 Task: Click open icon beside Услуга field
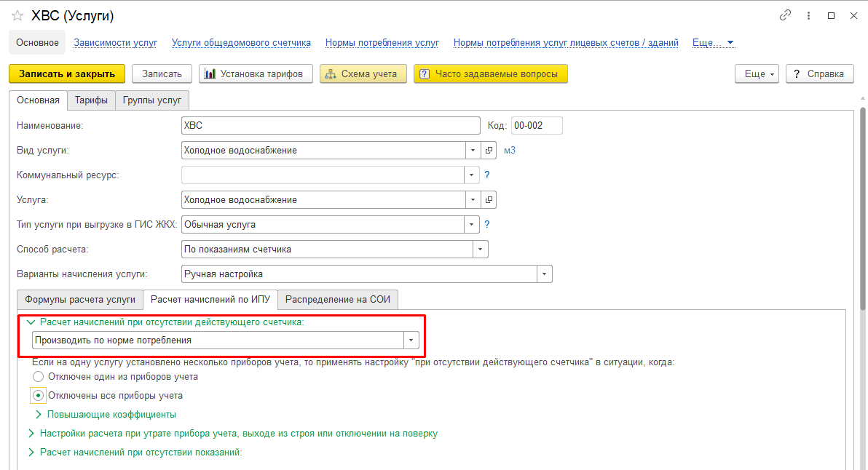[x=489, y=199]
